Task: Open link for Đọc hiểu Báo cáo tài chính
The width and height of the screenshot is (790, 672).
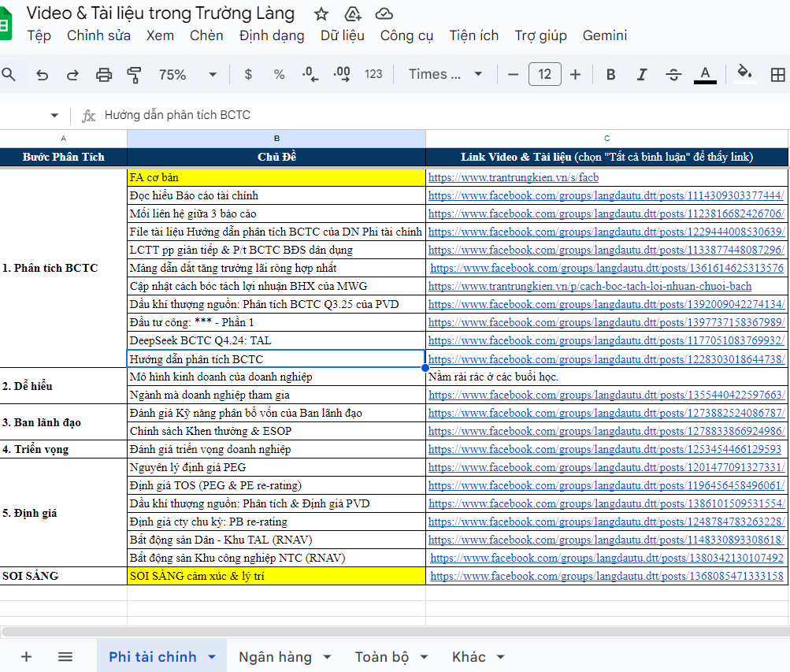Action: pos(606,195)
